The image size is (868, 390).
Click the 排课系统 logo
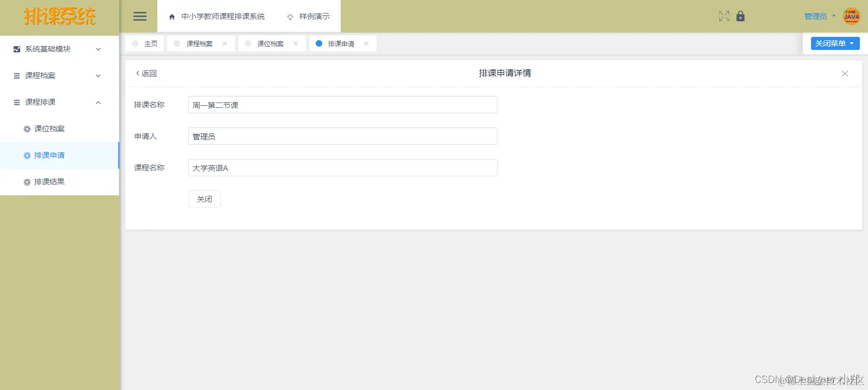60,16
